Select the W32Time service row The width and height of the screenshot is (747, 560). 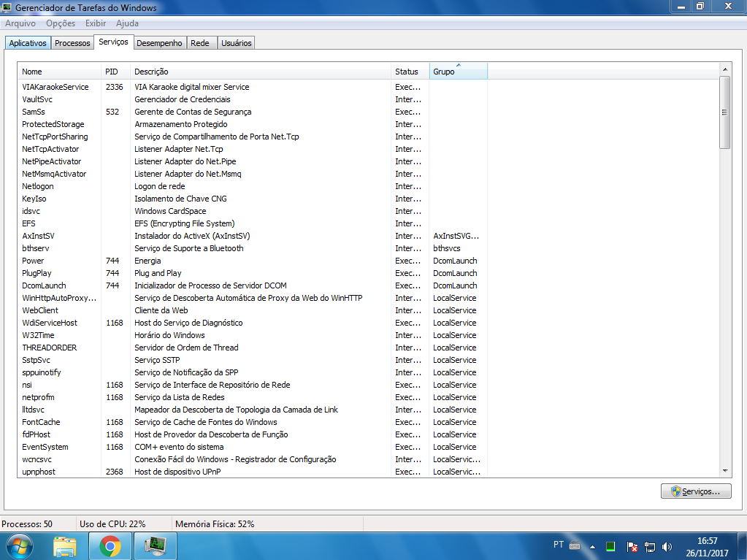point(253,334)
